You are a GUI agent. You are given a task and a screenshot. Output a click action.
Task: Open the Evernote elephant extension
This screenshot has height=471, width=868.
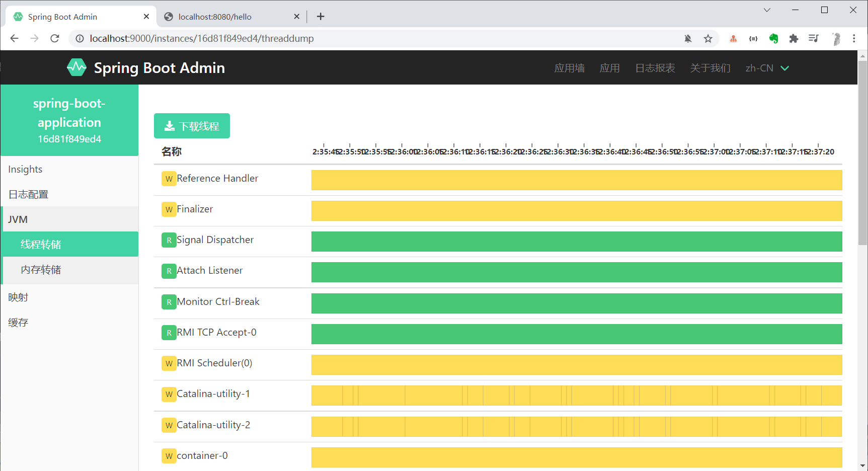tap(773, 38)
